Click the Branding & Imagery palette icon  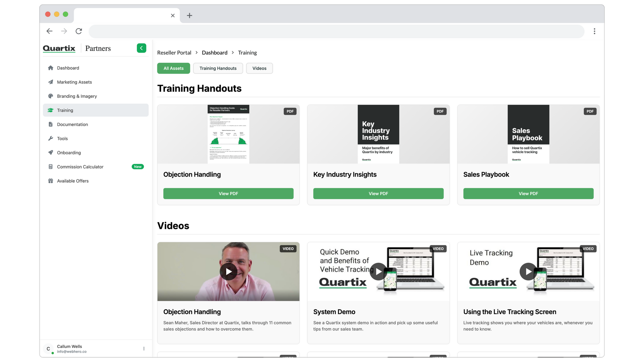[51, 96]
